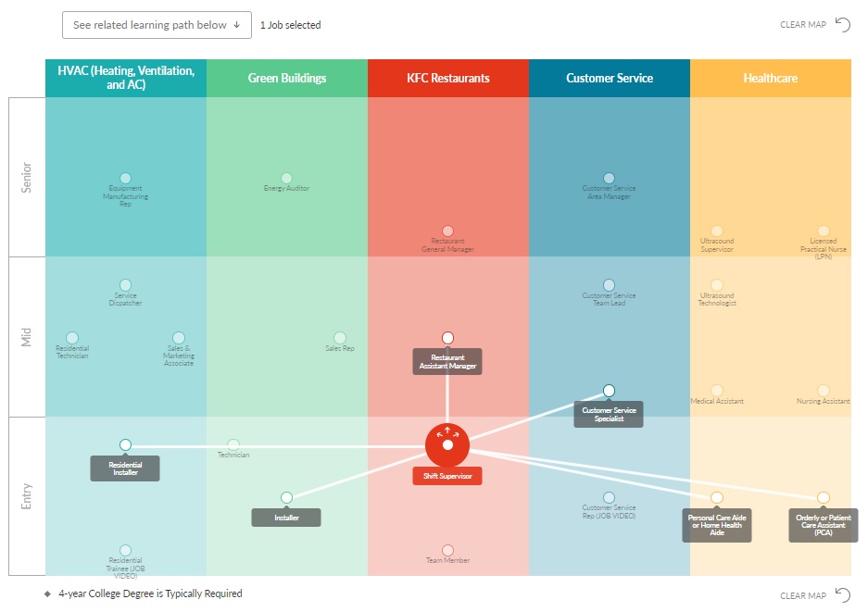868x612 pixels.
Task: Click the Service Dispatcher node circle
Action: pos(126,285)
